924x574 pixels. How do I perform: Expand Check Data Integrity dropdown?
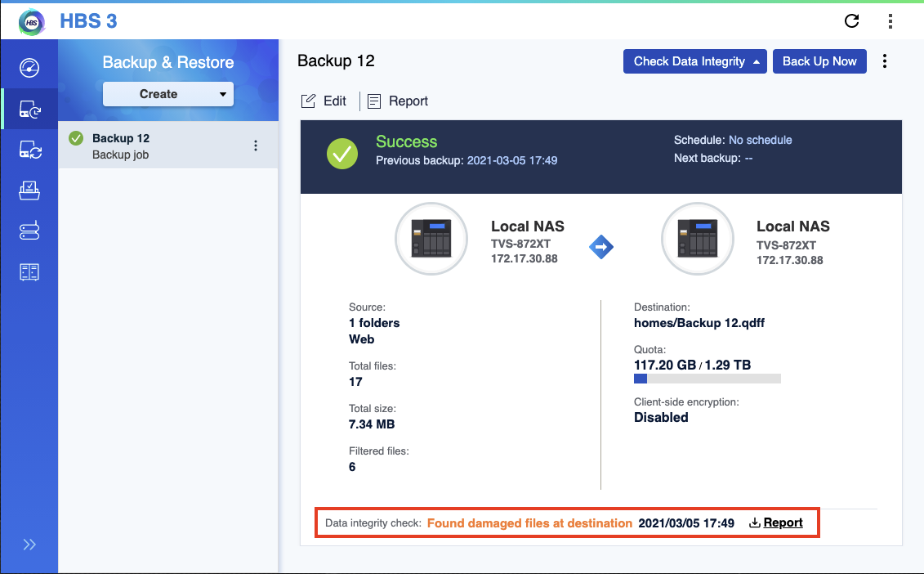(757, 61)
